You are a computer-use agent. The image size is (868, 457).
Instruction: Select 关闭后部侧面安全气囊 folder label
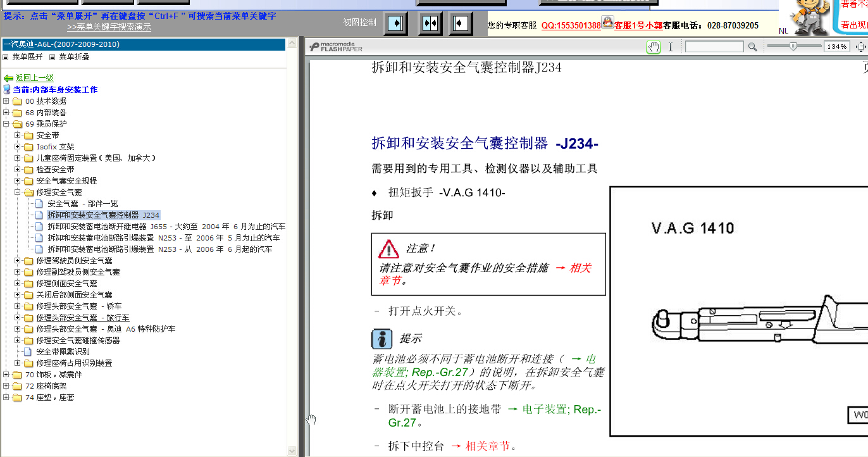[74, 295]
